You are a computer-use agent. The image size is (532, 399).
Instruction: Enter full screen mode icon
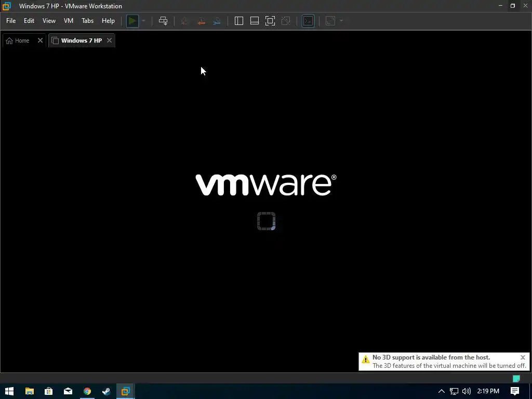tap(270, 21)
